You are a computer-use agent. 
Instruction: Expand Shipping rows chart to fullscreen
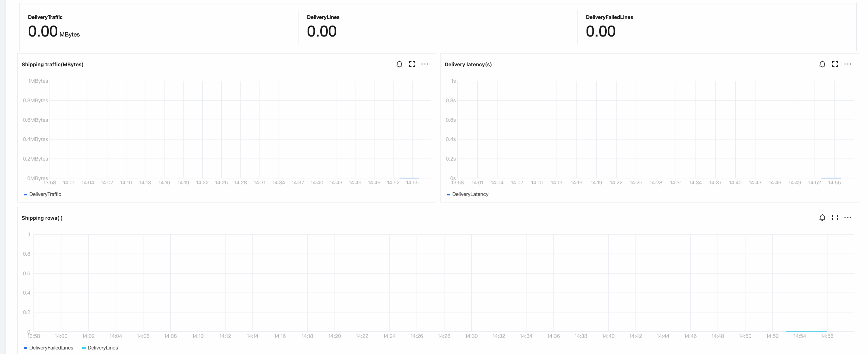pos(835,217)
